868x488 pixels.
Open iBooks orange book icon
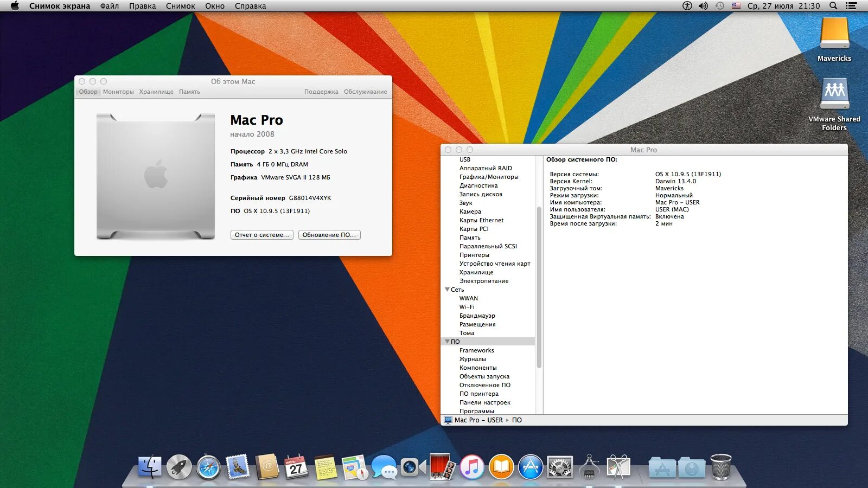point(501,466)
